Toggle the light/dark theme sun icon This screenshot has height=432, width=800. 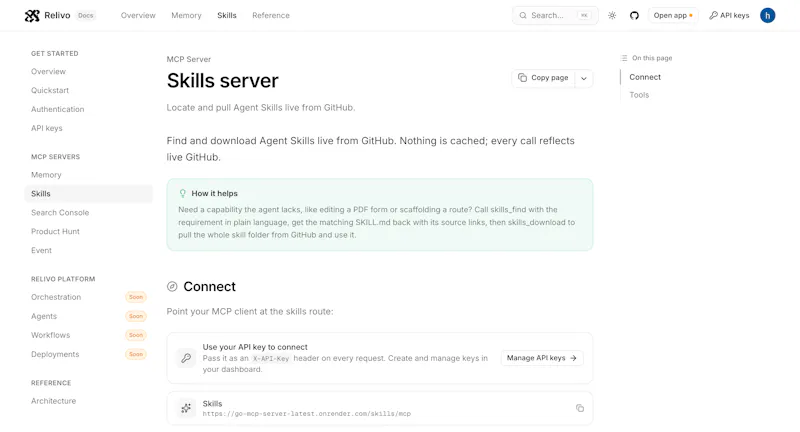point(612,16)
